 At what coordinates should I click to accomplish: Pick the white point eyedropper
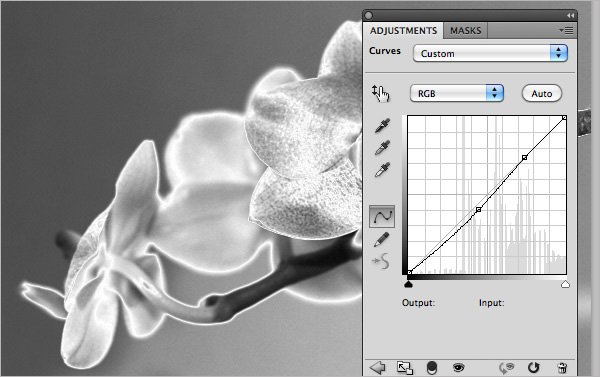click(x=382, y=169)
